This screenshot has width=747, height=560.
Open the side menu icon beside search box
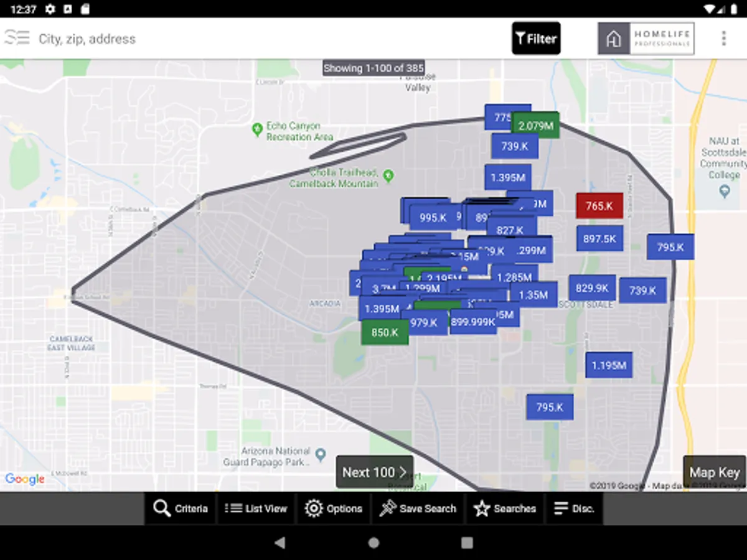[17, 38]
